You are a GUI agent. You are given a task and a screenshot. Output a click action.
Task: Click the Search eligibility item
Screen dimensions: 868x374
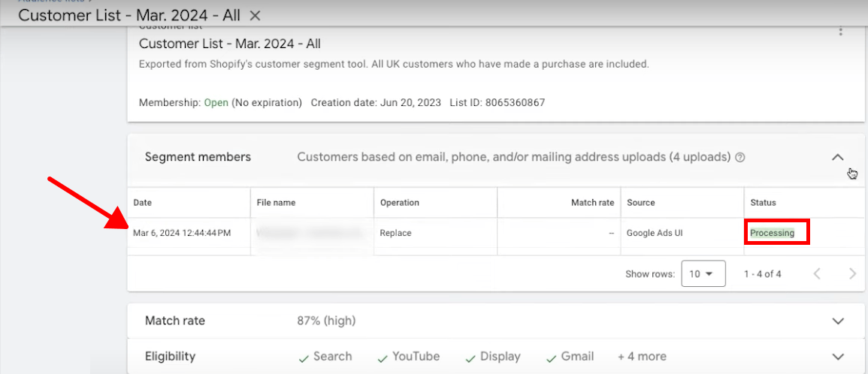pyautogui.click(x=325, y=357)
